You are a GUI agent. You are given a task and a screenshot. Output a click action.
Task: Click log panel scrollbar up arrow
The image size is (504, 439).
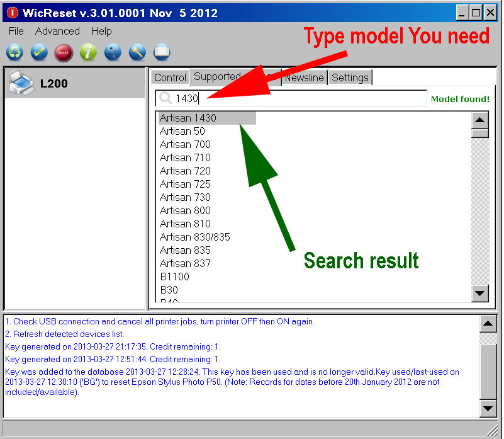point(488,324)
